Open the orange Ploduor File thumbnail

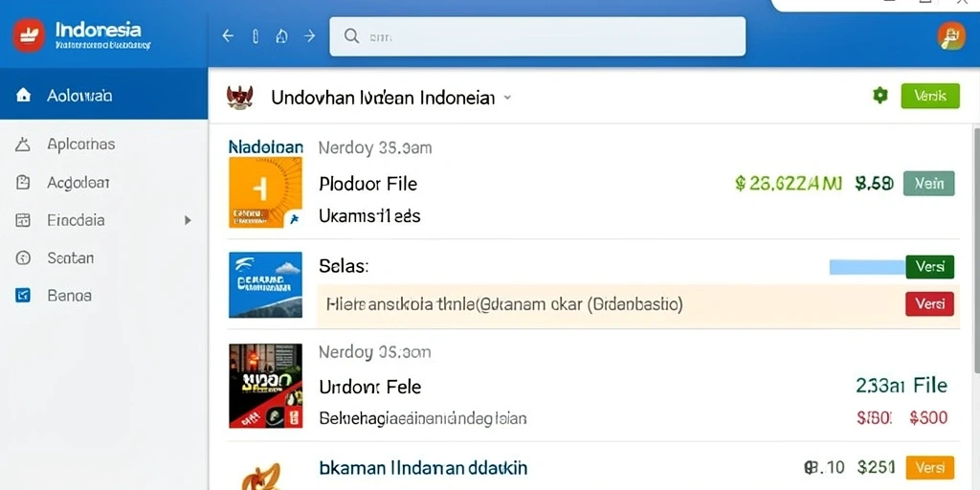266,191
